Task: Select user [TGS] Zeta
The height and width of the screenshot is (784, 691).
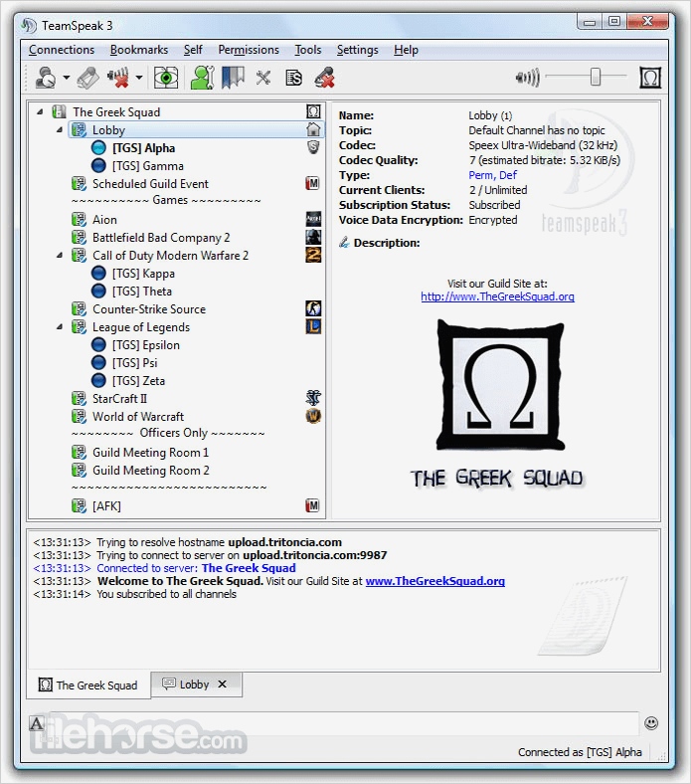Action: click(x=138, y=380)
